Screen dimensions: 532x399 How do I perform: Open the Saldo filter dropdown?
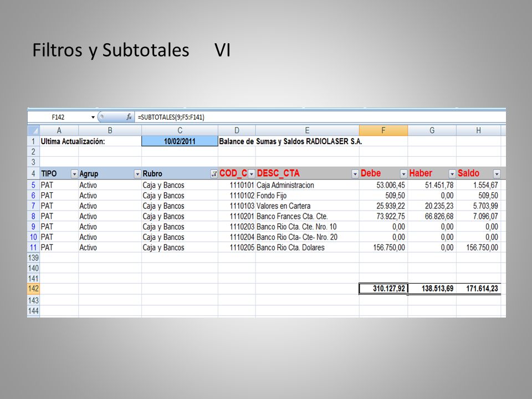(x=497, y=174)
